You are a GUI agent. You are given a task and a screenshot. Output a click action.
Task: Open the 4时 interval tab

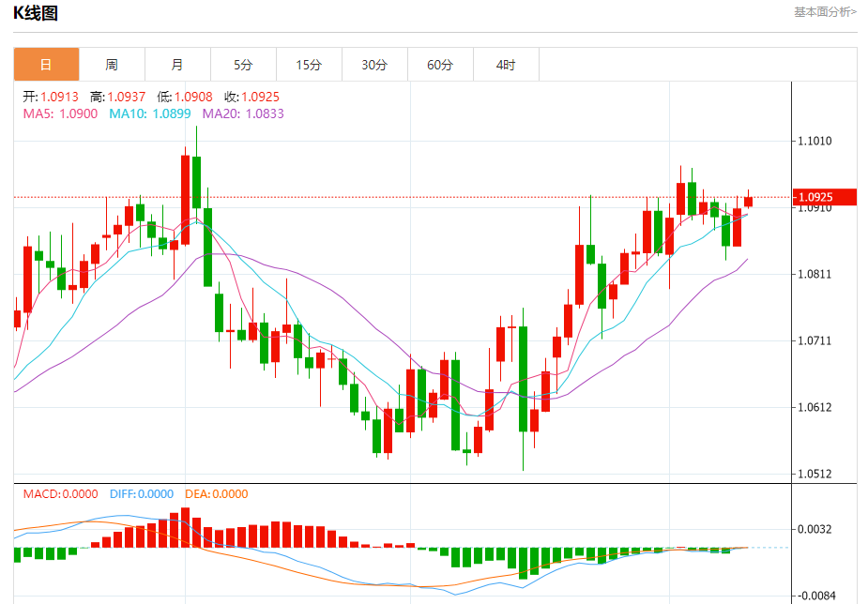click(506, 65)
